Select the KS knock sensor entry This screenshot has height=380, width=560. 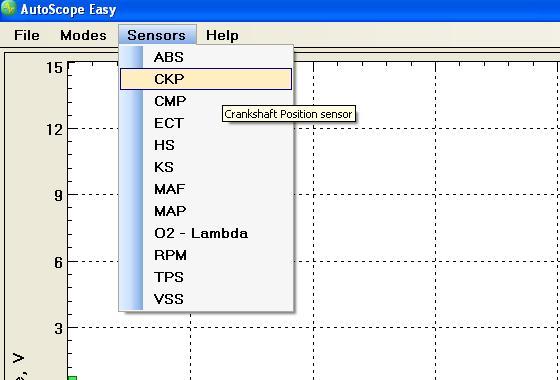pyautogui.click(x=206, y=167)
